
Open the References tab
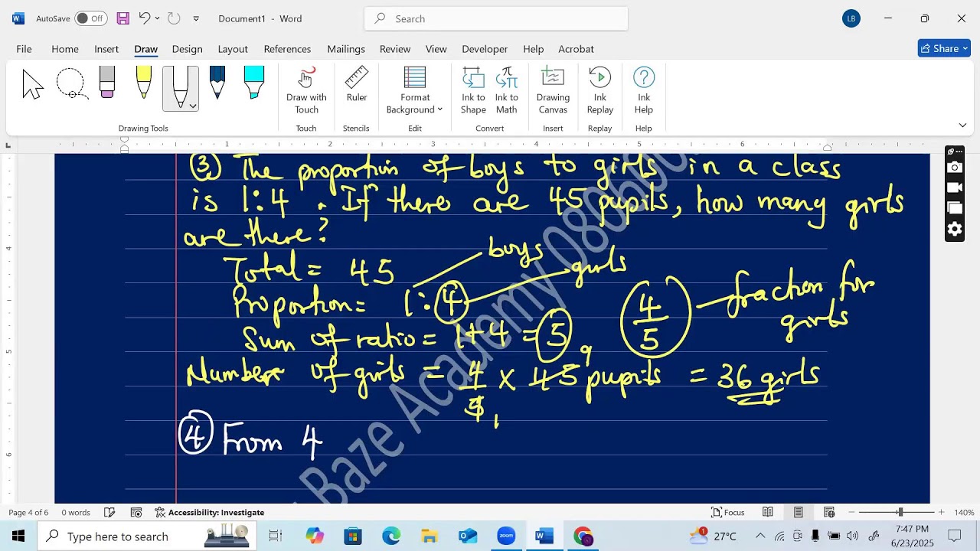point(287,49)
